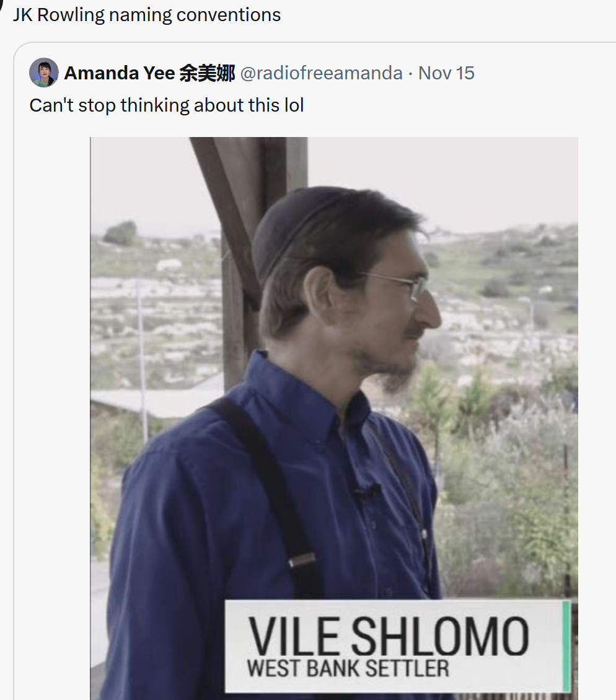Click the 'JK Rowling naming conventions' tweet text

[147, 15]
